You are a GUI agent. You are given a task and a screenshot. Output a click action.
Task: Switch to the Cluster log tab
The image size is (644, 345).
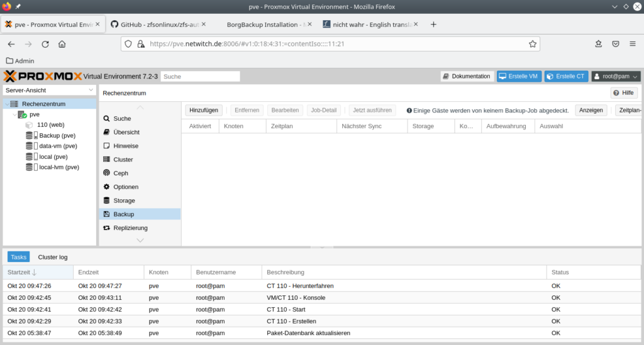click(53, 257)
